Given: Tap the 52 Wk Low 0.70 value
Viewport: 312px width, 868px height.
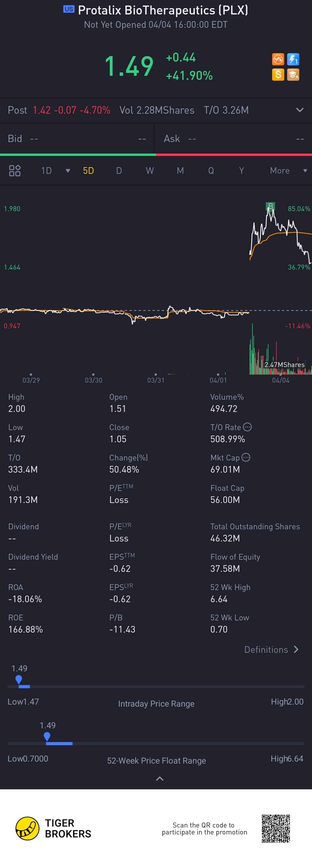Looking at the screenshot, I should click(x=219, y=629).
